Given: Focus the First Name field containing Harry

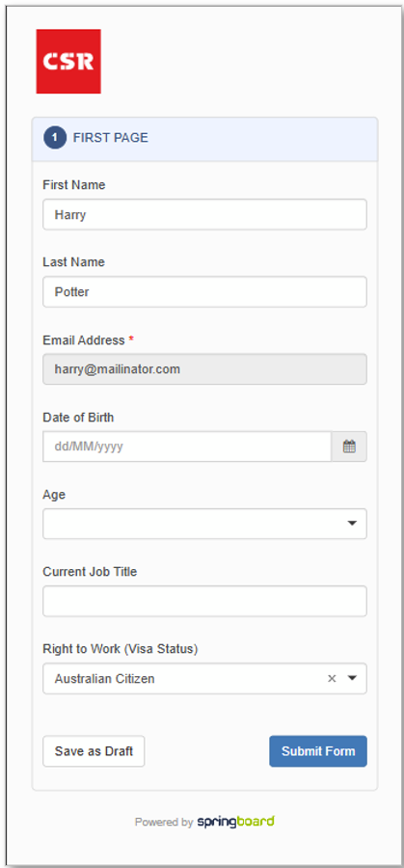Looking at the screenshot, I should point(204,214).
